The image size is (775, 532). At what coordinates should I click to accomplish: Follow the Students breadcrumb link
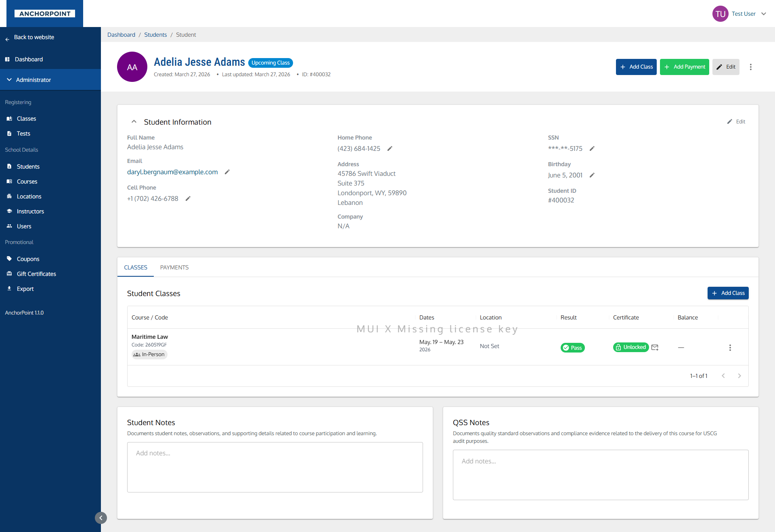[155, 35]
